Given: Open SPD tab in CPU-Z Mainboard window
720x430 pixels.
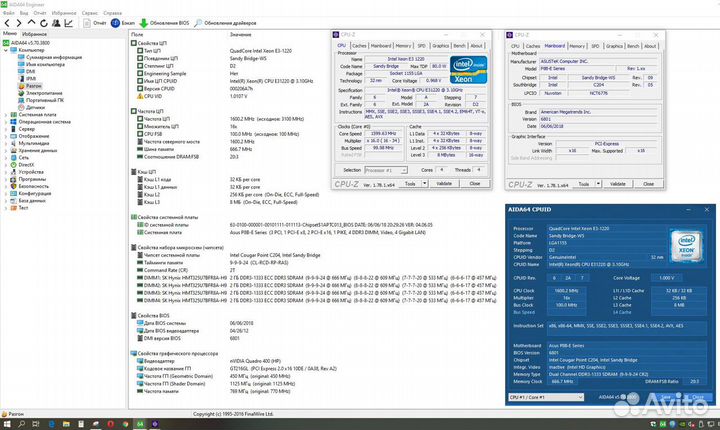Looking at the screenshot, I should click(595, 46).
